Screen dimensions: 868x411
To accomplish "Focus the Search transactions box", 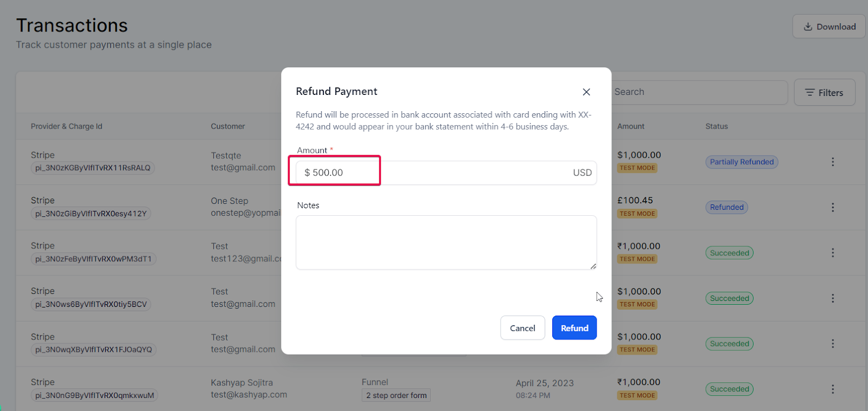I will 699,92.
